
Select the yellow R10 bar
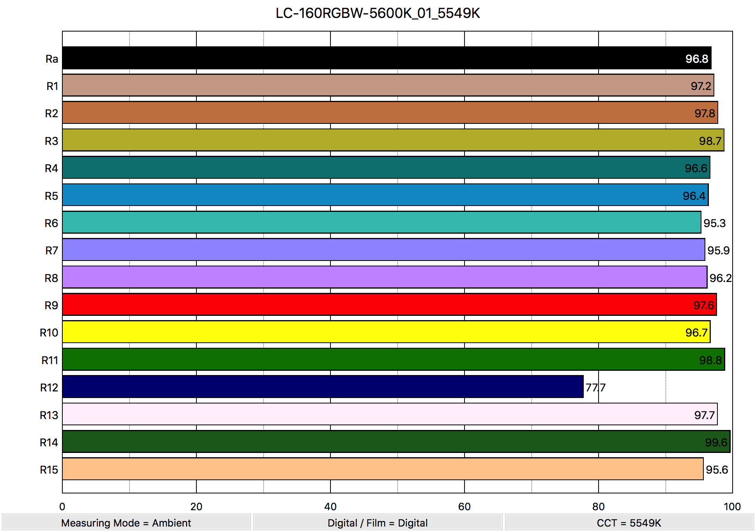click(351, 333)
